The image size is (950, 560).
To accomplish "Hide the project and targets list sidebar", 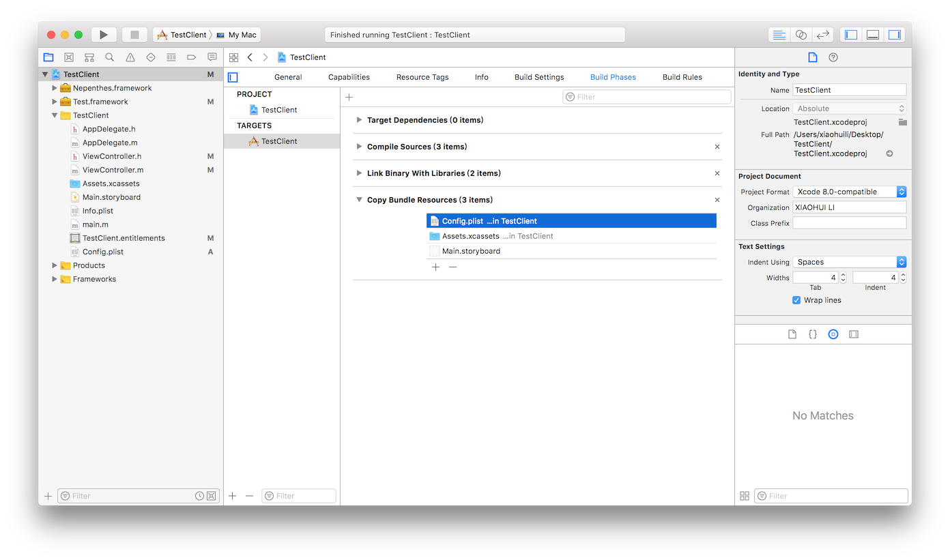I will click(x=233, y=77).
